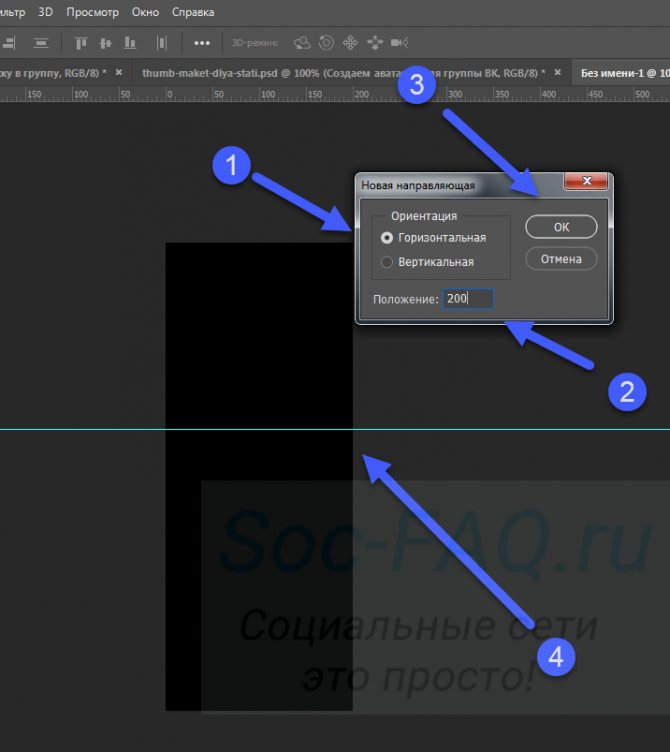Choose the Горизонтальная orientation radio button
Screen dimensions: 670x752
[x=387, y=238]
